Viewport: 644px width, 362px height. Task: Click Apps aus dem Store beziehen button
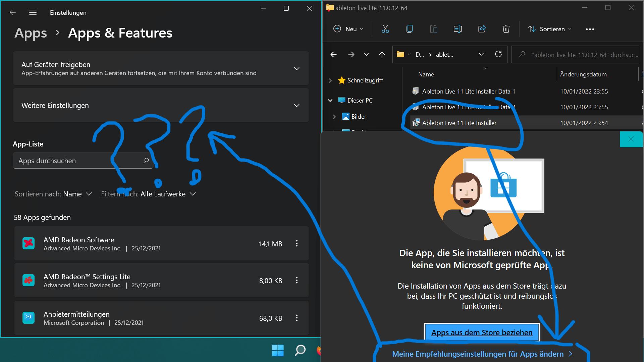pyautogui.click(x=482, y=333)
